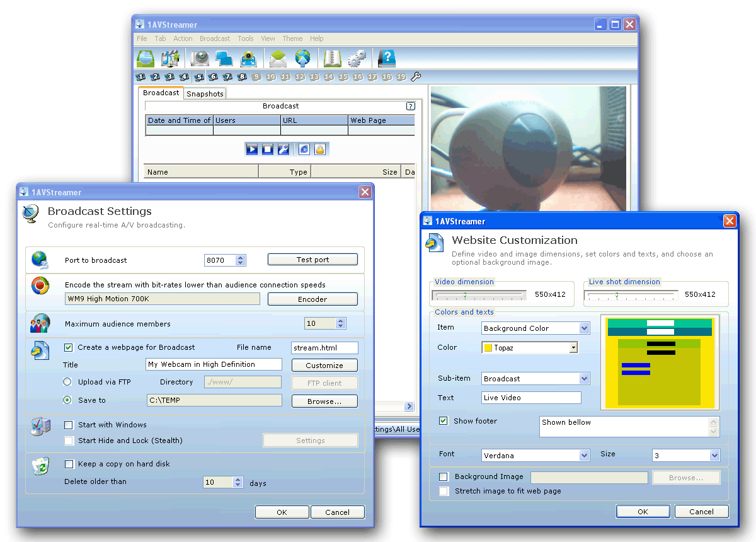Open the Color dropdown showing Topaz
Viewport: 756px width, 542px height.
(x=530, y=347)
